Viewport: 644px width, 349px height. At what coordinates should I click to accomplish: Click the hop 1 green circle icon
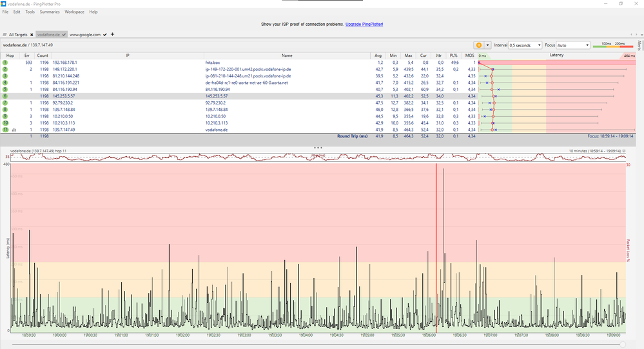(x=5, y=63)
